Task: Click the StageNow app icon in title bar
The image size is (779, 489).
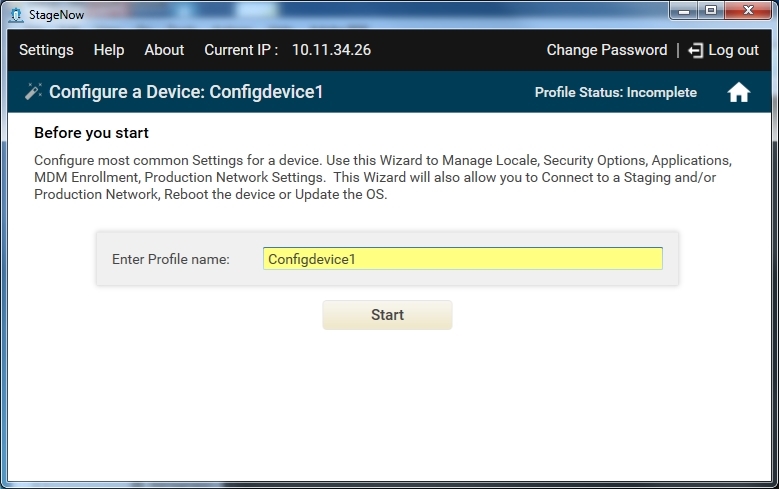Action: pos(15,15)
